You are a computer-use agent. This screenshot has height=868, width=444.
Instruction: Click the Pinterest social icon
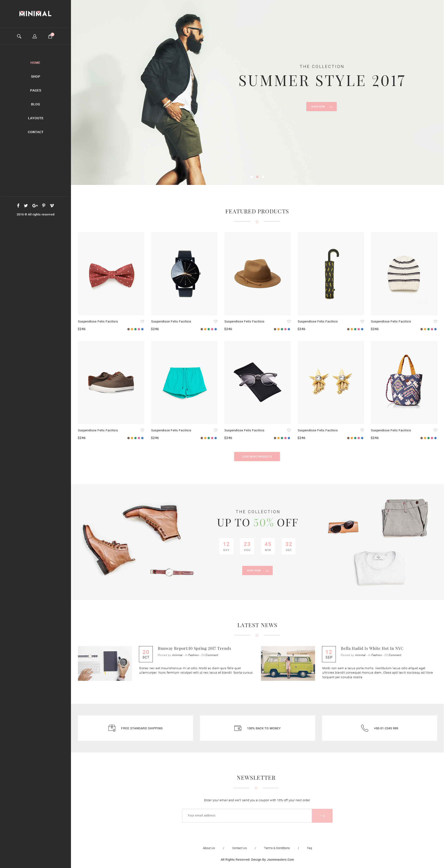tap(44, 205)
